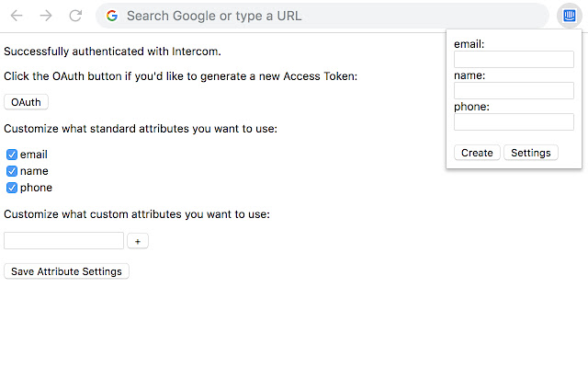
Task: Focus the popup name input field
Action: (x=514, y=91)
